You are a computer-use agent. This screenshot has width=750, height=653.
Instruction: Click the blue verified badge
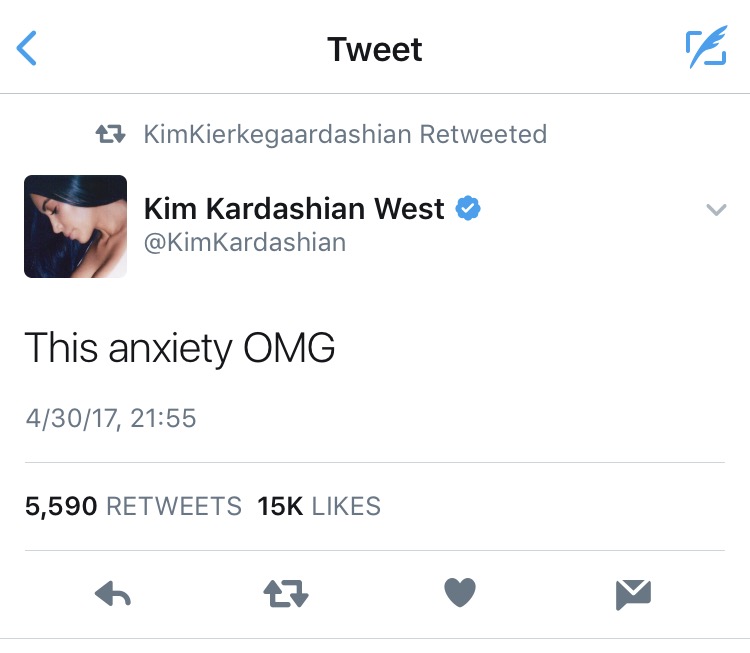click(468, 208)
